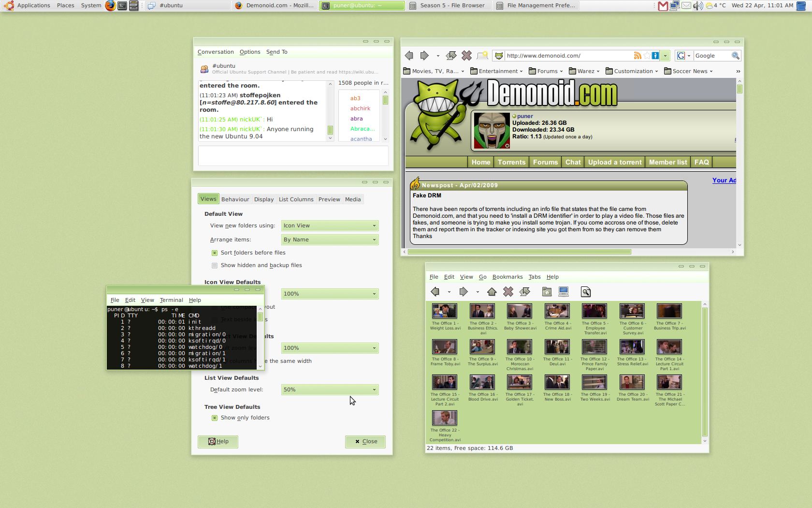Go forward in Firefox browser toolbar
This screenshot has height=508, width=812.
point(424,56)
